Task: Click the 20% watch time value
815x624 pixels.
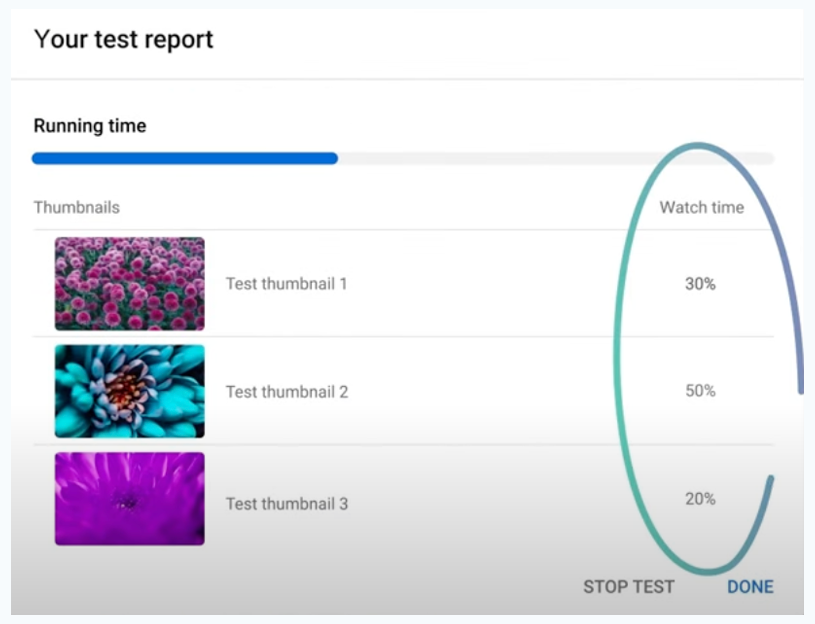Action: coord(700,499)
